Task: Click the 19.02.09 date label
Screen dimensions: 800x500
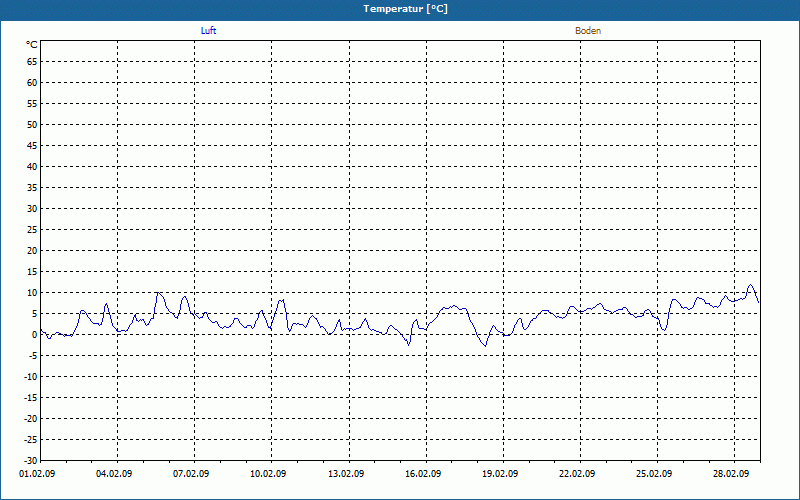Action: 500,474
